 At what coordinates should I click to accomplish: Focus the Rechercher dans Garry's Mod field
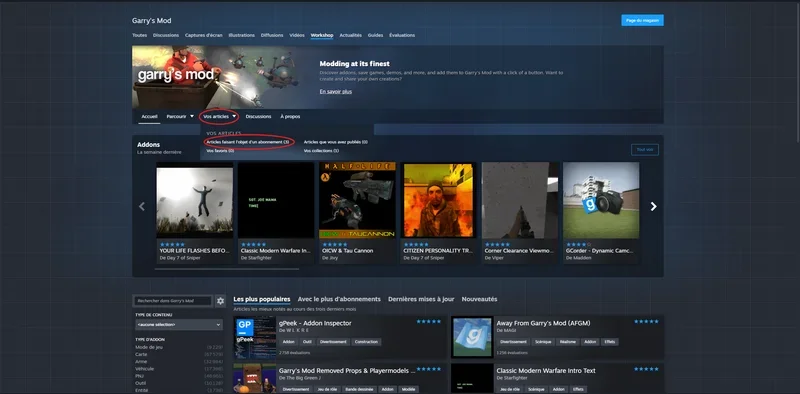coord(173,301)
